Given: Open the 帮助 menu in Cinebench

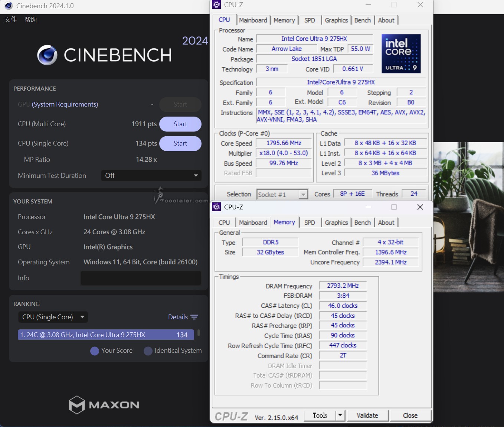Looking at the screenshot, I should click(x=31, y=19).
